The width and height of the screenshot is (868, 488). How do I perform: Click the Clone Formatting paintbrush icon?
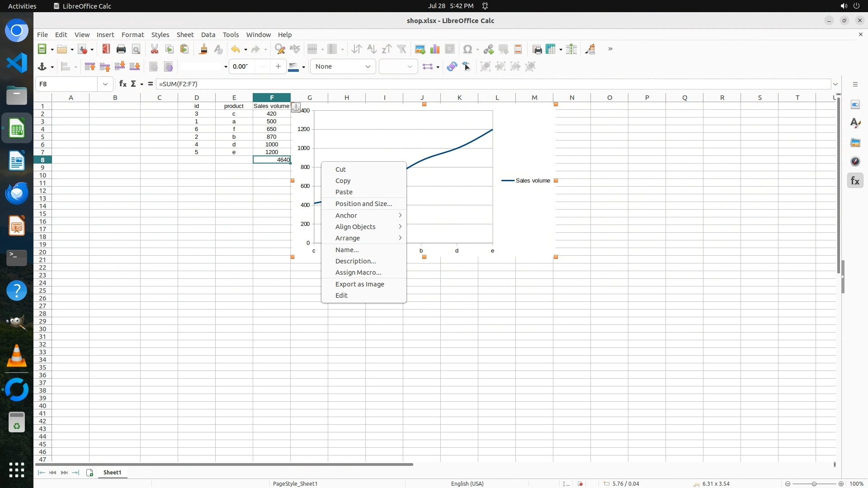(x=203, y=49)
